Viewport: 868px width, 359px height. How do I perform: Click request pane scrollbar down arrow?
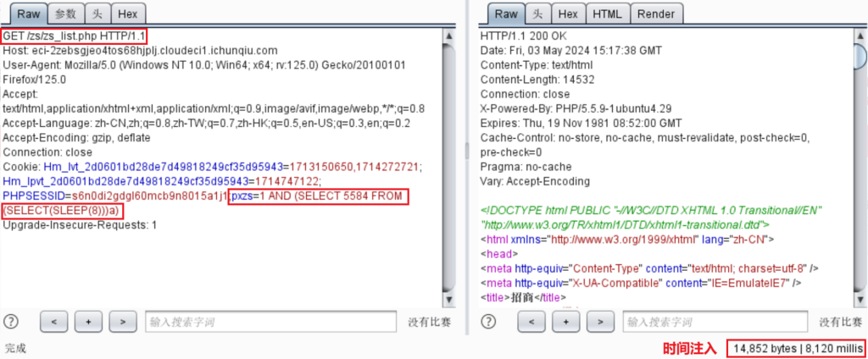pyautogui.click(x=449, y=299)
